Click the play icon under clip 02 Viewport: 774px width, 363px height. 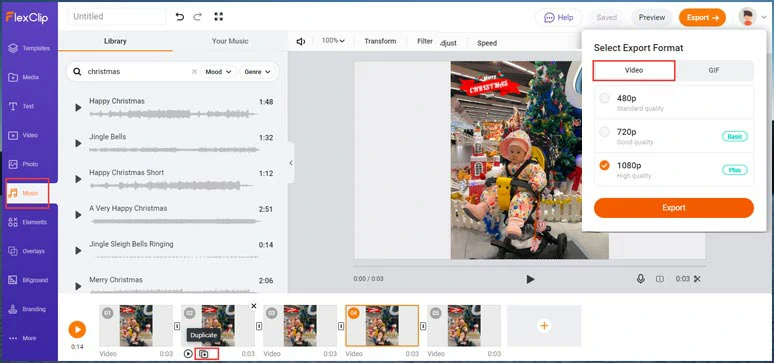point(188,354)
